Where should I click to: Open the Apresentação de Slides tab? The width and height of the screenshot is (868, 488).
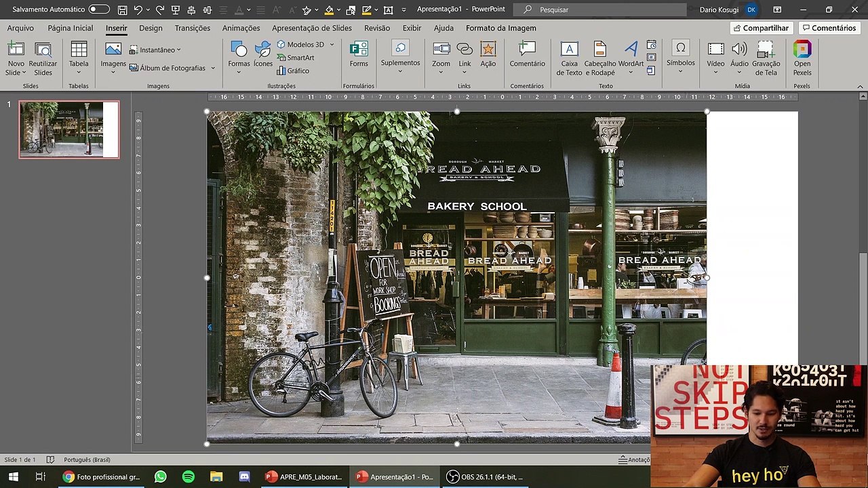(x=312, y=28)
